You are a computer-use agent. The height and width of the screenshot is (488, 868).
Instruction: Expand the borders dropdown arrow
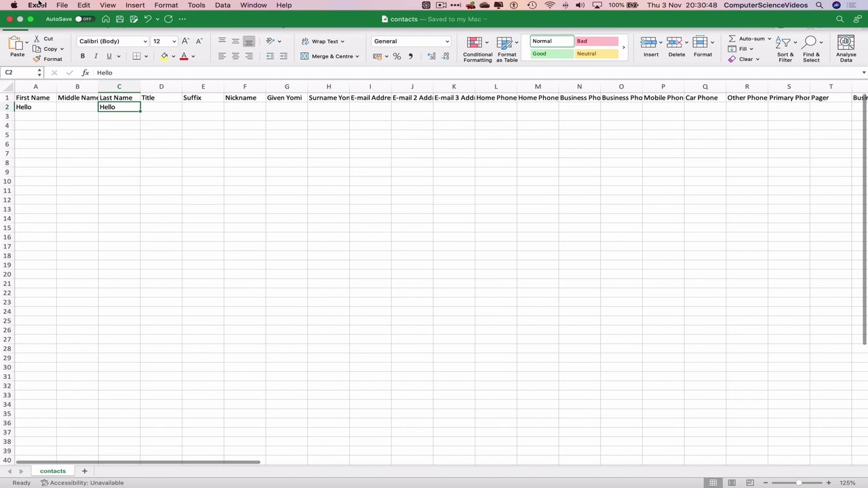tap(147, 56)
